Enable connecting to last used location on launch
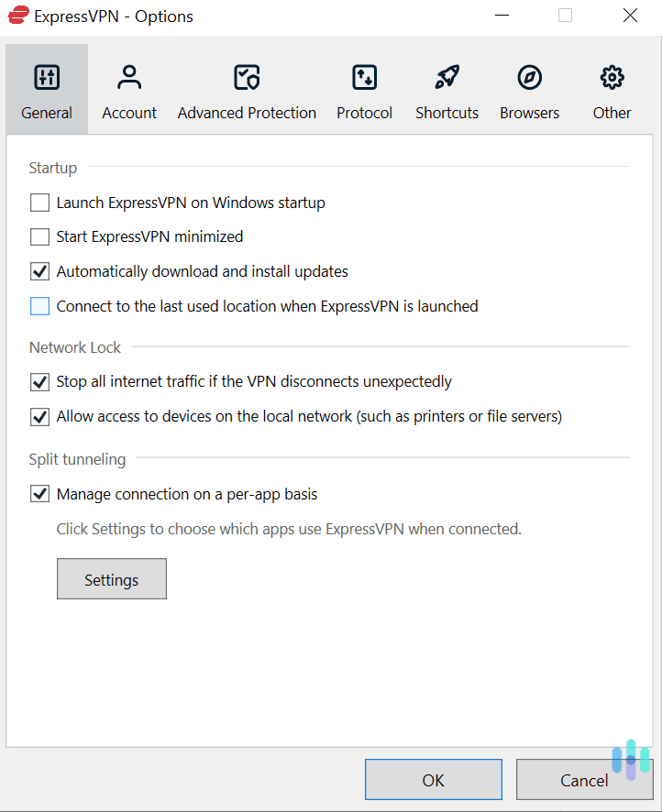Viewport: 662px width, 812px height. 39,306
